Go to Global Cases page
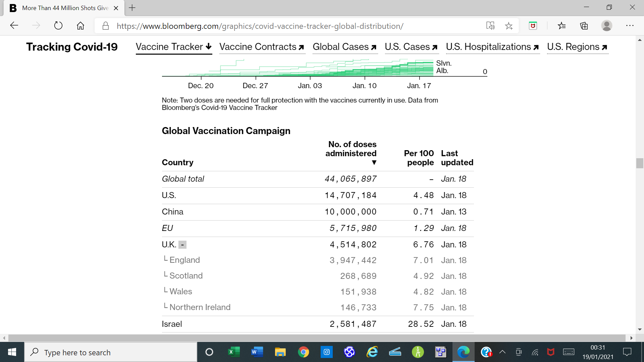Screen dimensions: 644x362 pyautogui.click(x=344, y=47)
